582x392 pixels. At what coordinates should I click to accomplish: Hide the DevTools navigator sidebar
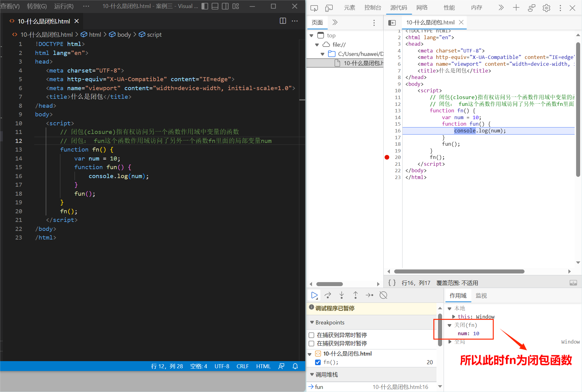tap(392, 23)
